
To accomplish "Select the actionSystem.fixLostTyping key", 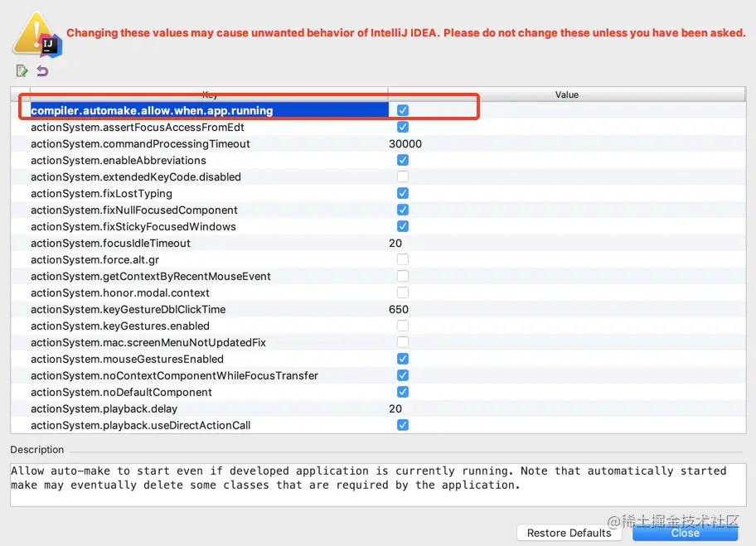I will [x=101, y=193].
